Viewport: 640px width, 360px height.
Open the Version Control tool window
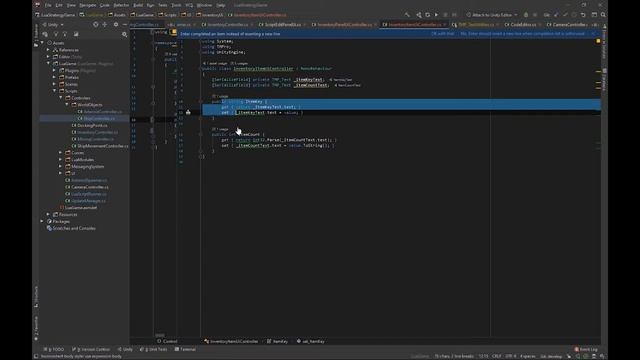point(91,349)
